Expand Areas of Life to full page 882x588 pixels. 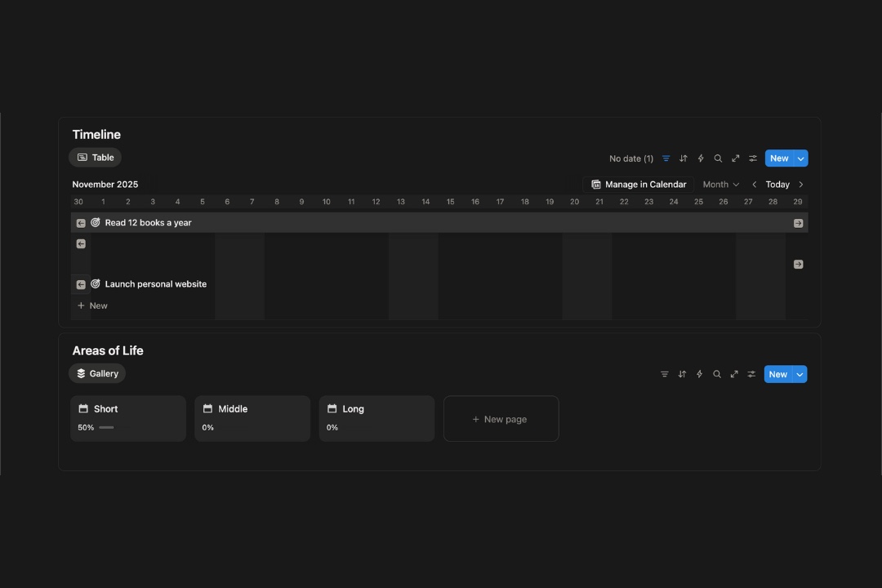click(734, 374)
